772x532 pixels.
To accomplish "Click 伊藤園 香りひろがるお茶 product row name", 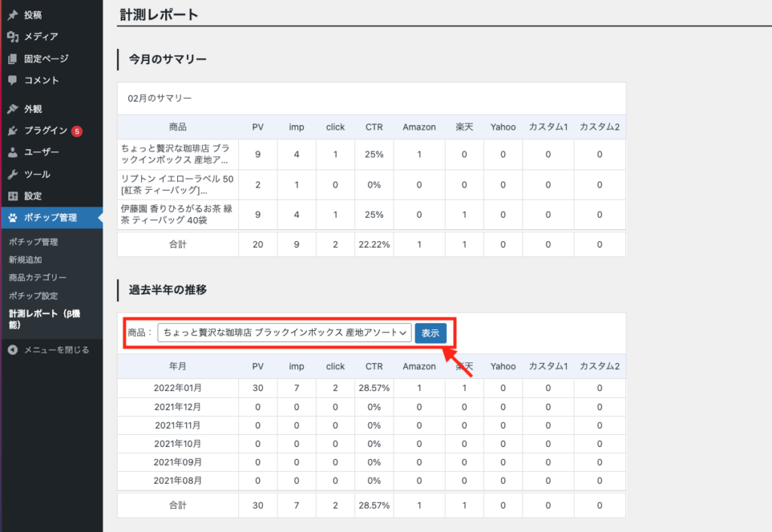I will click(x=176, y=215).
